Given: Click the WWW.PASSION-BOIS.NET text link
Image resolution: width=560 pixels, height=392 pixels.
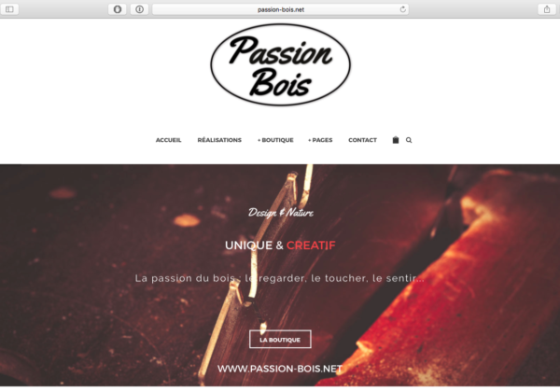Looking at the screenshot, I should pyautogui.click(x=280, y=369).
